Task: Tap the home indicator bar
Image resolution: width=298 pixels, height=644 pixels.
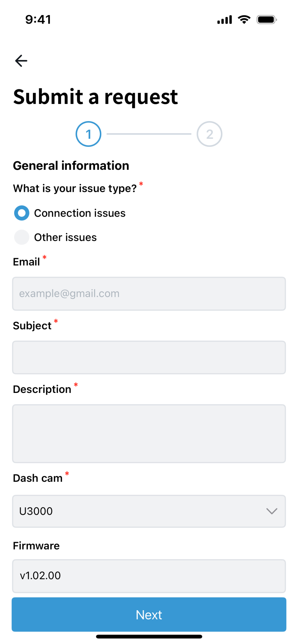Action: 149,637
